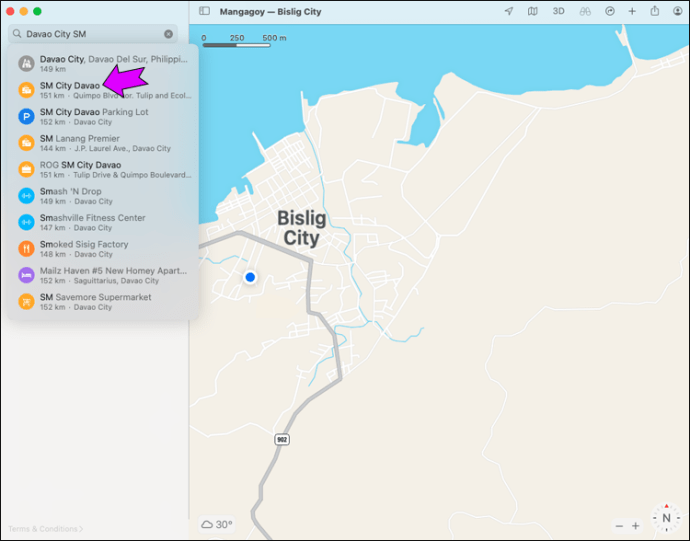Screen dimensions: 690x541
Task: Click the compass N control
Action: coord(666,518)
